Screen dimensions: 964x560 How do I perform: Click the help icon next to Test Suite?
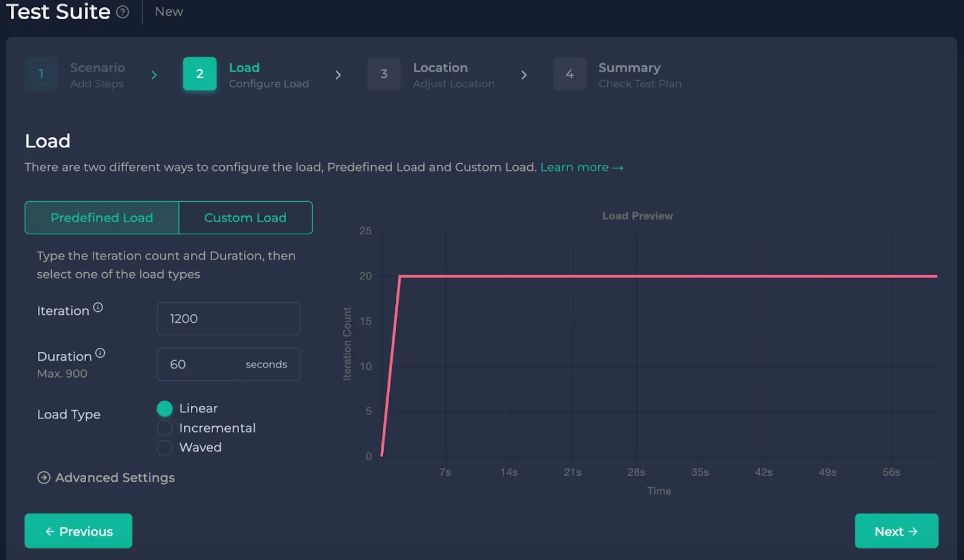coord(122,11)
